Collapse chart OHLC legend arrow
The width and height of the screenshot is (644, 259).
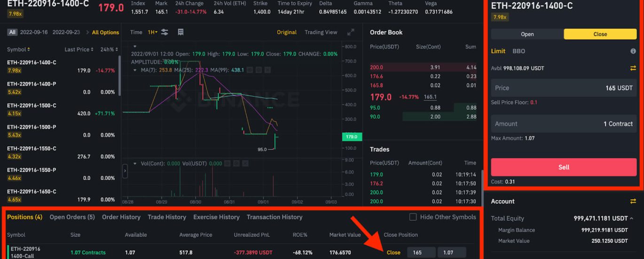pos(135,47)
